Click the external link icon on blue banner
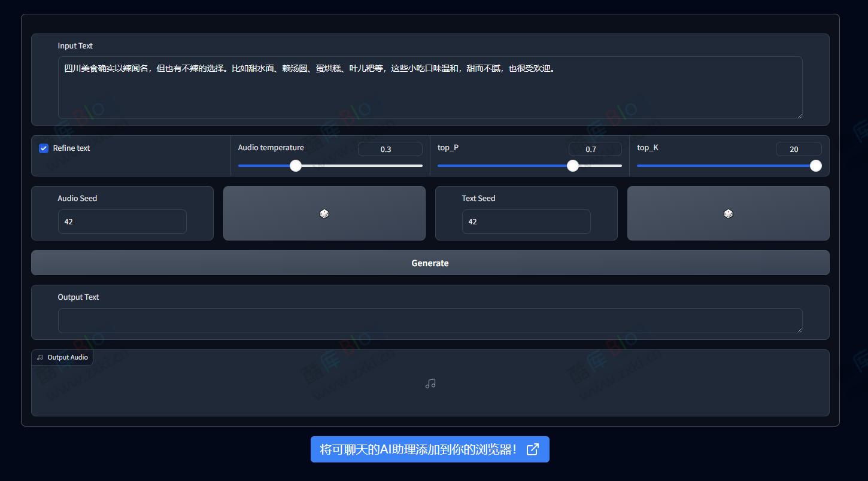868x481 pixels. [532, 449]
